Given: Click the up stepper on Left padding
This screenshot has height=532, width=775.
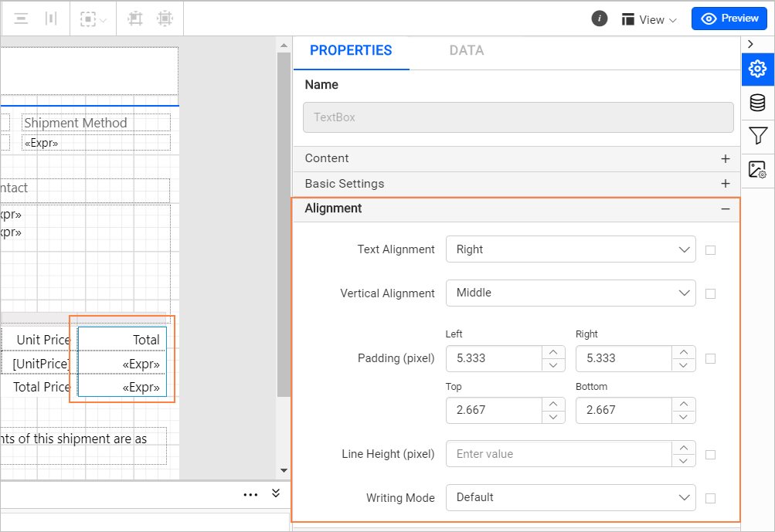Looking at the screenshot, I should click(x=554, y=354).
